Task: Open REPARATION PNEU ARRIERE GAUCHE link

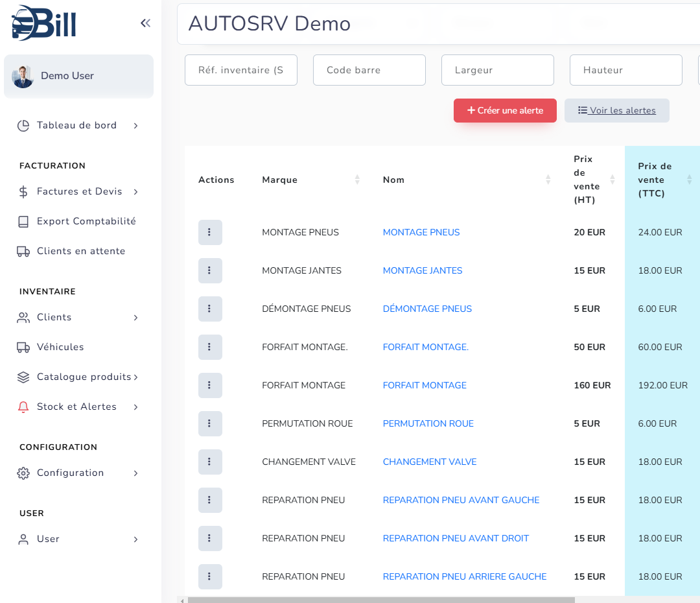Action: [465, 576]
